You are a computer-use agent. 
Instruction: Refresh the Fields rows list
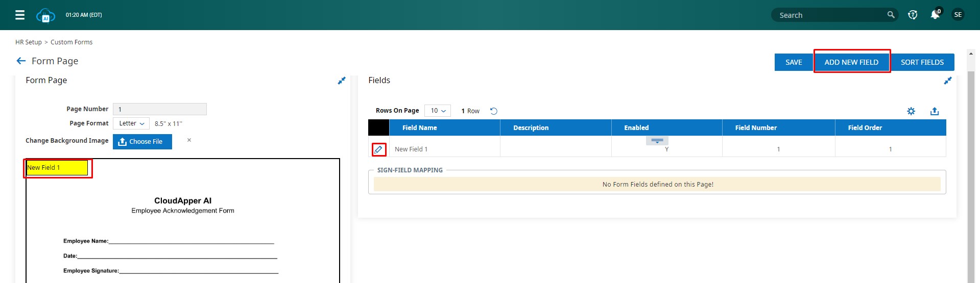coord(493,111)
